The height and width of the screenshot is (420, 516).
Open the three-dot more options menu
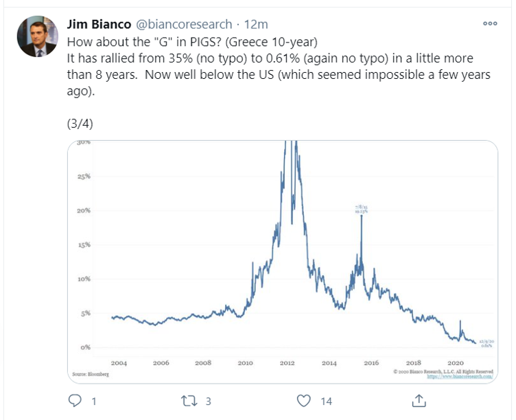point(490,23)
